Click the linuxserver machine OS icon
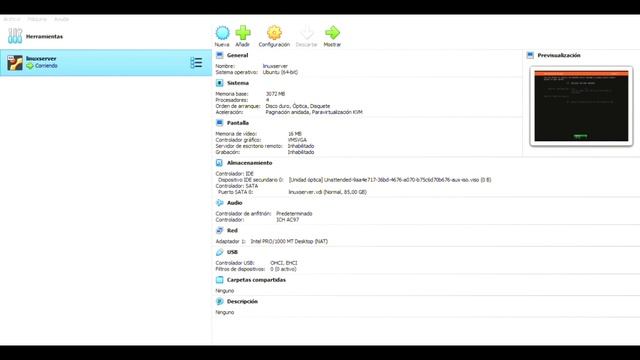 pyautogui.click(x=15, y=62)
